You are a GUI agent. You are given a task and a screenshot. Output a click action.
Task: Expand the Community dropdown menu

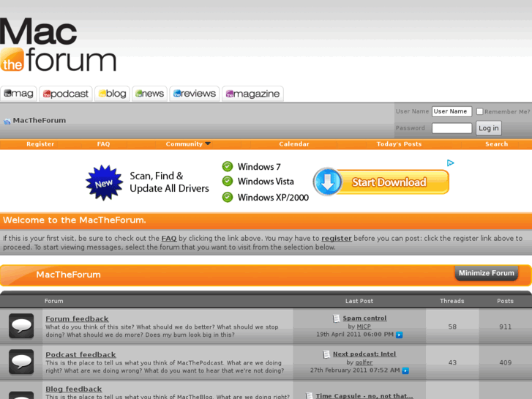pos(188,144)
